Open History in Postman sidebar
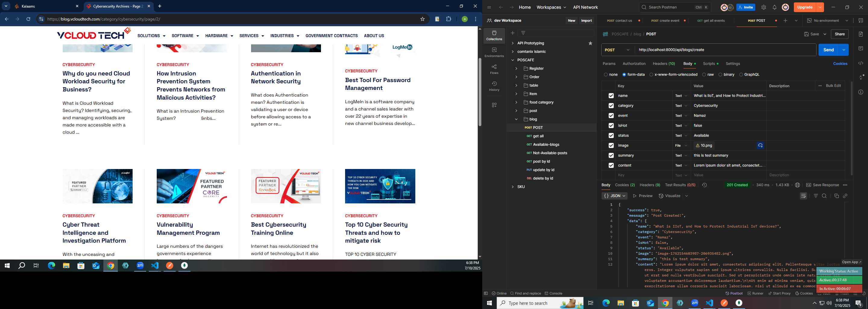 coord(494,86)
